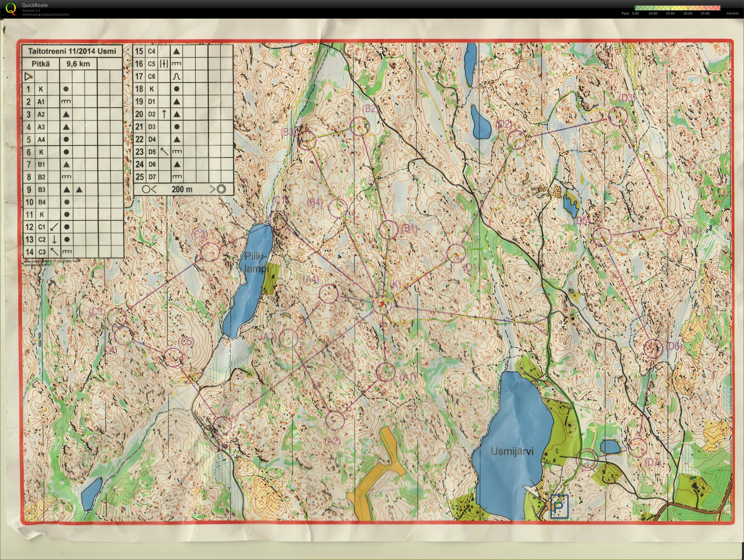
Task: Click the (B3) control label on map
Action: tap(288, 132)
